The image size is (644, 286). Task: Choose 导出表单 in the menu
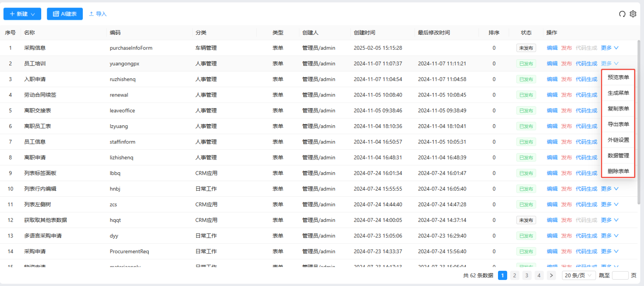click(618, 124)
